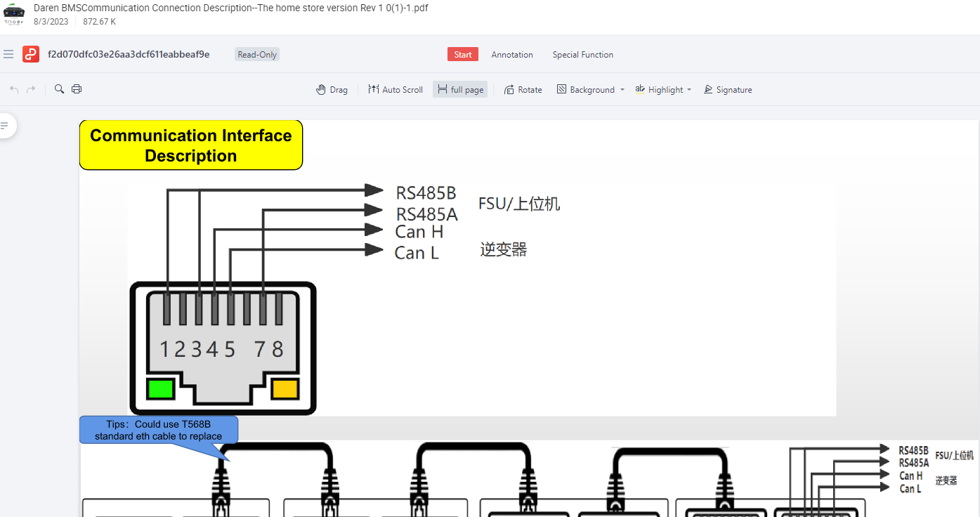
Task: Click the large Can H label
Action: coord(419,231)
